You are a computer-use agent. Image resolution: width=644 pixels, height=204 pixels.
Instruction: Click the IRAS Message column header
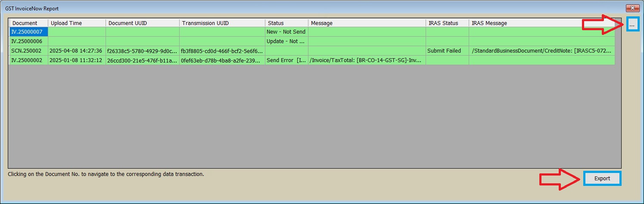click(x=541, y=23)
